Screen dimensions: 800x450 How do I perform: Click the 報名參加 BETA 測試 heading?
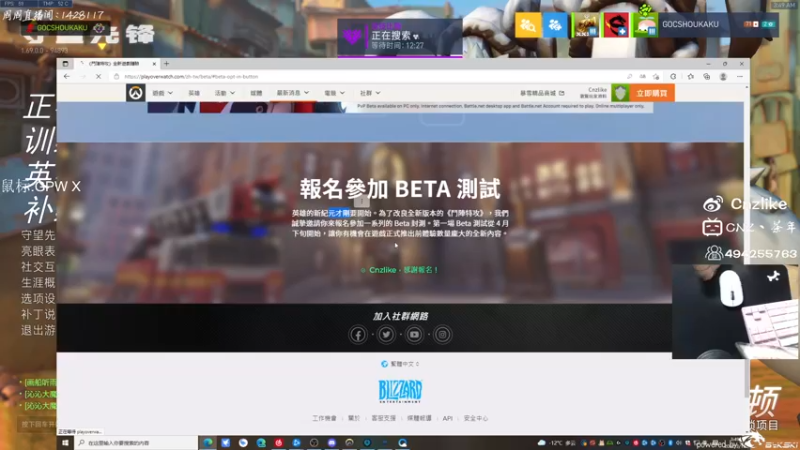400,189
